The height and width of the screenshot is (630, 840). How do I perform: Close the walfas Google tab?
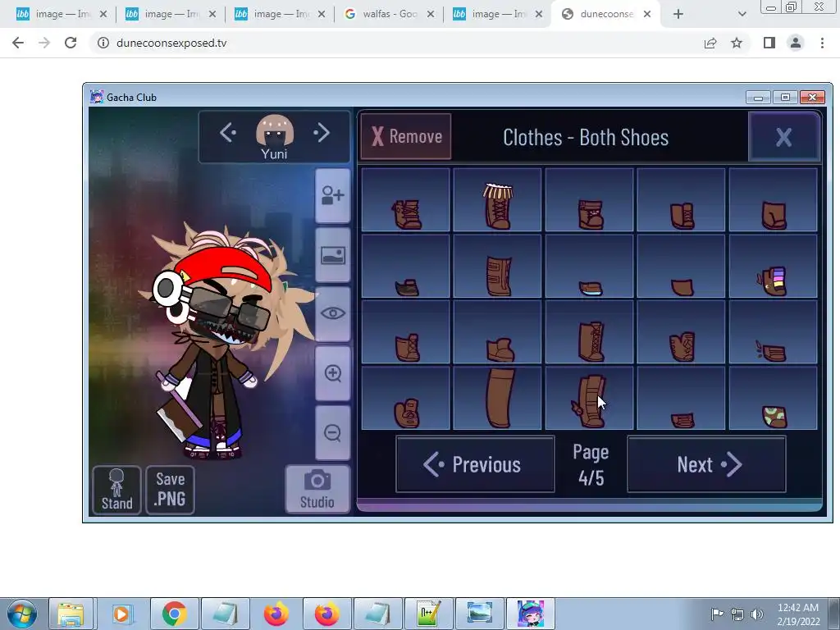(431, 15)
